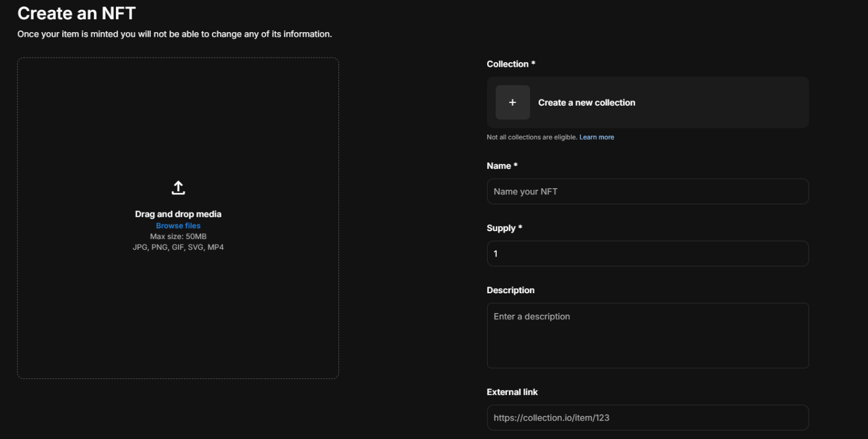Click the JPG, PNG, GIF, SVG, MP4 formats text
Screen dimensions: 868x439
[x=178, y=247]
